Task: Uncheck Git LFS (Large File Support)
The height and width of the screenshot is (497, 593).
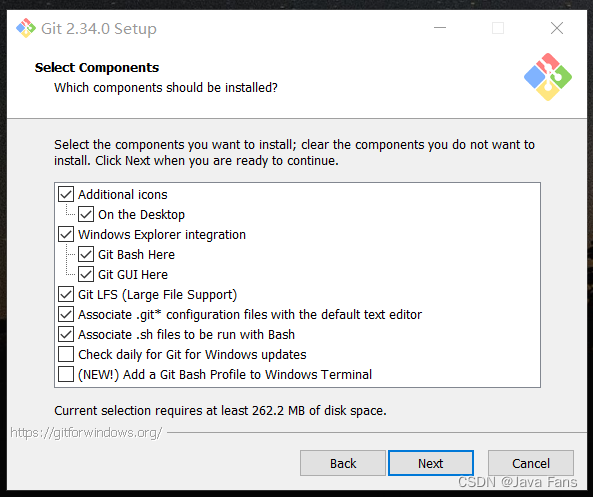Action: point(66,295)
